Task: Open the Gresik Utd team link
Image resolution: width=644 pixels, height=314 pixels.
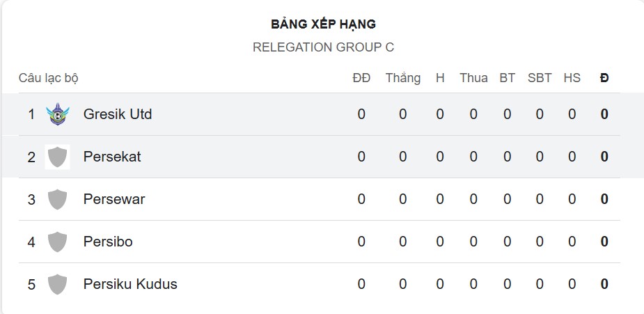Action: coord(117,114)
